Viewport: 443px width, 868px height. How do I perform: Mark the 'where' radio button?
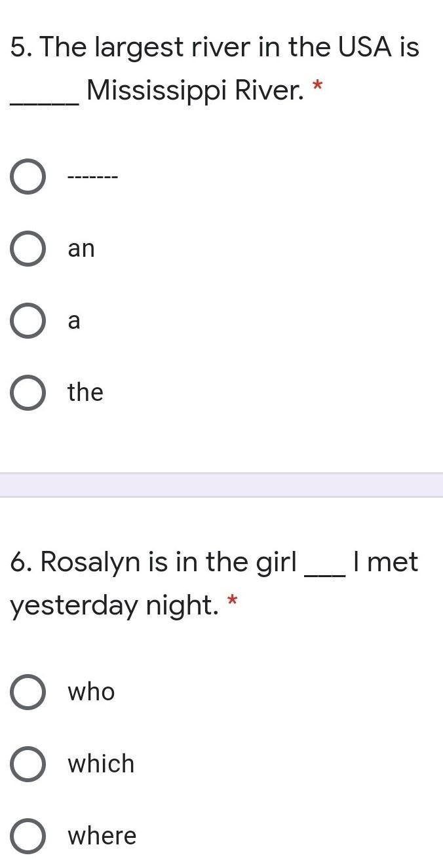[28, 837]
